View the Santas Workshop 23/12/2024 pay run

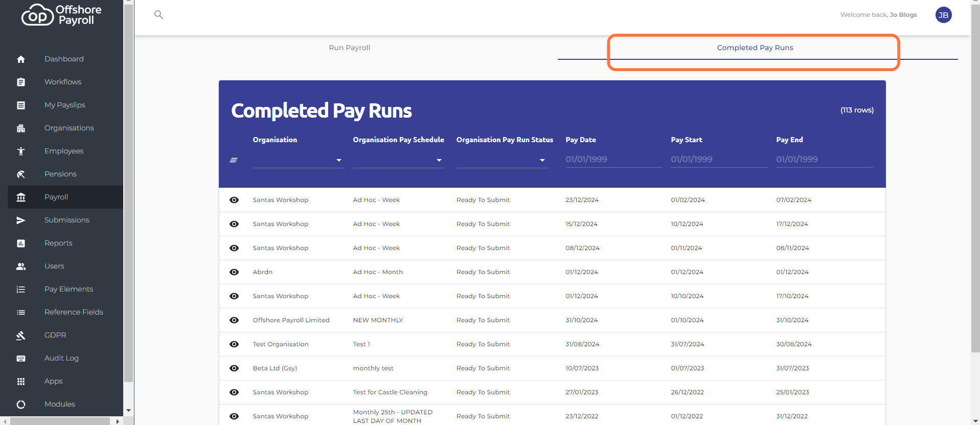pyautogui.click(x=234, y=200)
